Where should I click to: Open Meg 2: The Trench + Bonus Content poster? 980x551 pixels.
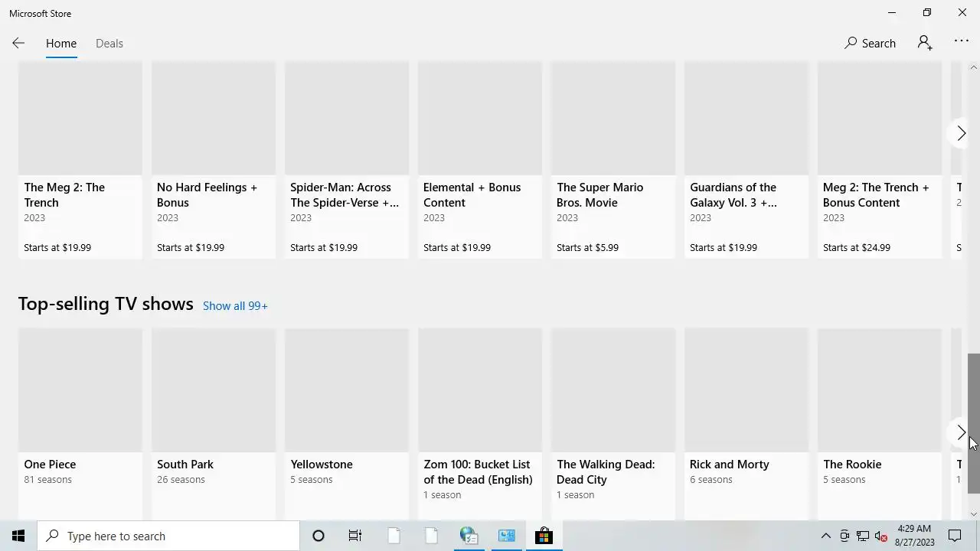tap(880, 119)
